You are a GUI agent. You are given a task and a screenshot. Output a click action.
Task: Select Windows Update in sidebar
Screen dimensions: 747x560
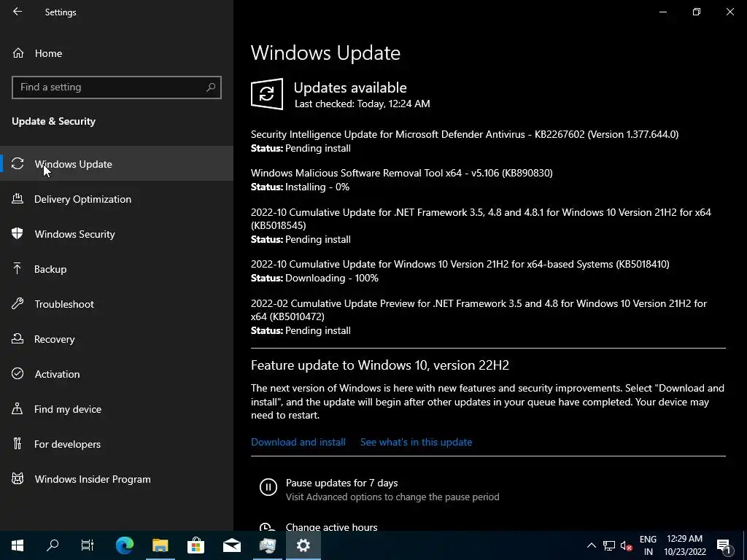point(117,164)
